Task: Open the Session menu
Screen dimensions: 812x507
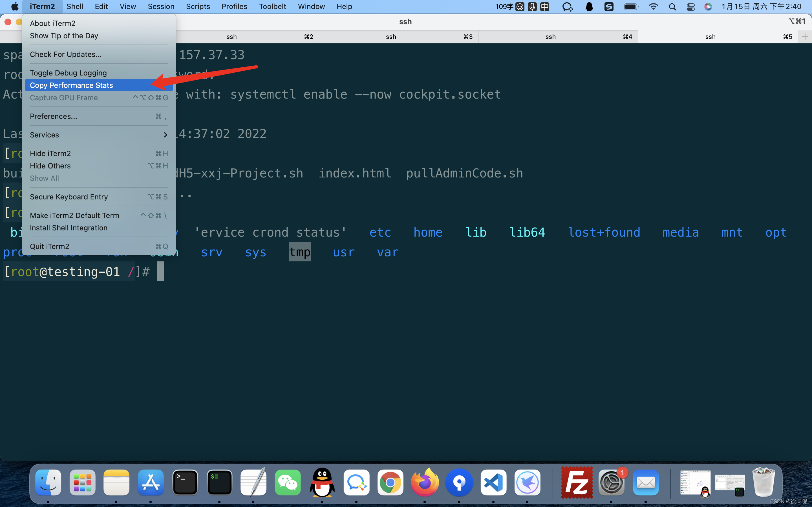Action: point(161,7)
